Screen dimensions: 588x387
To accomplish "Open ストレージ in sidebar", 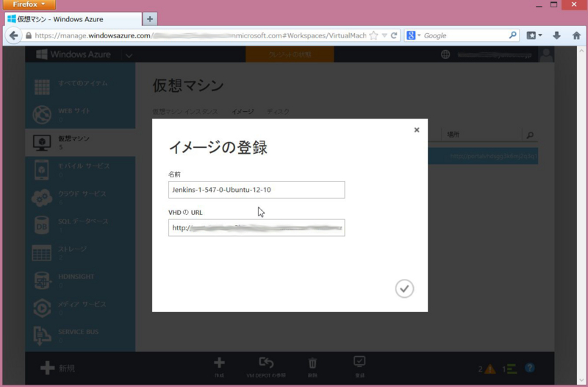I will point(80,252).
